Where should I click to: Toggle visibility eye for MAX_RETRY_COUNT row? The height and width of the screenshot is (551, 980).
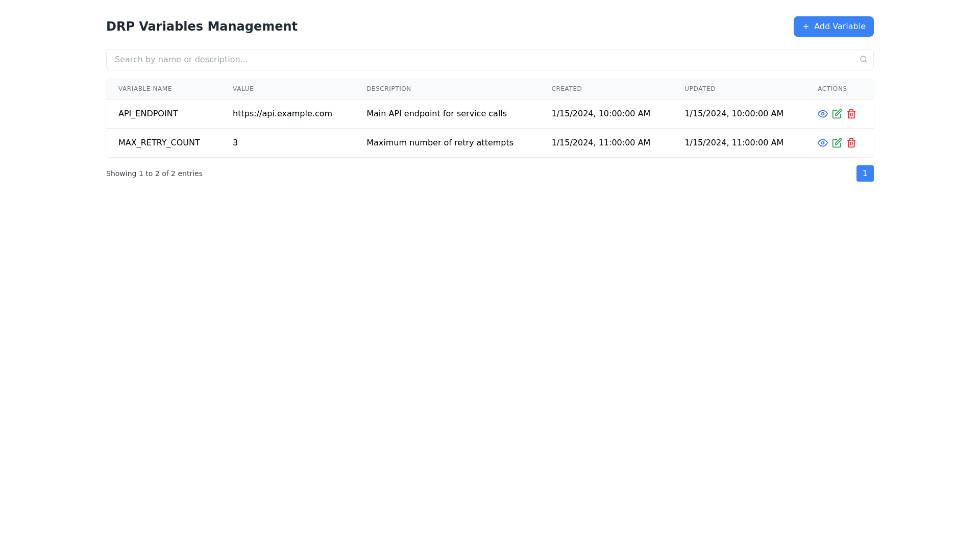click(822, 143)
